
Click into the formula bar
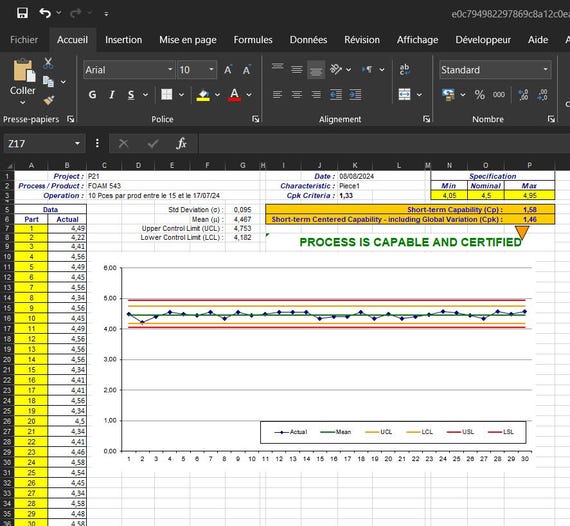click(x=384, y=144)
